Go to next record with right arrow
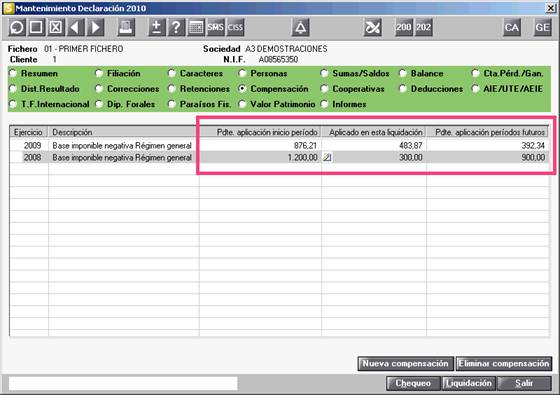560x395 pixels. pos(95,27)
